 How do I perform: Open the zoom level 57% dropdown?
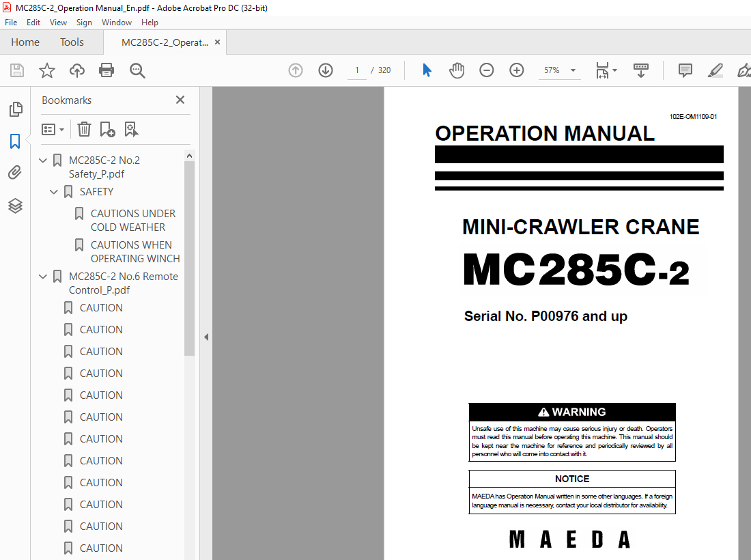coord(573,70)
